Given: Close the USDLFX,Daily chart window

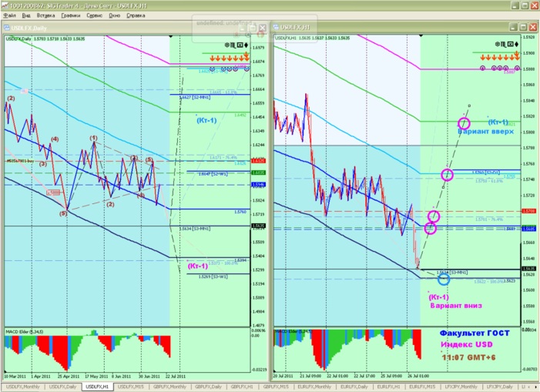Looking at the screenshot, I should tap(263, 28).
